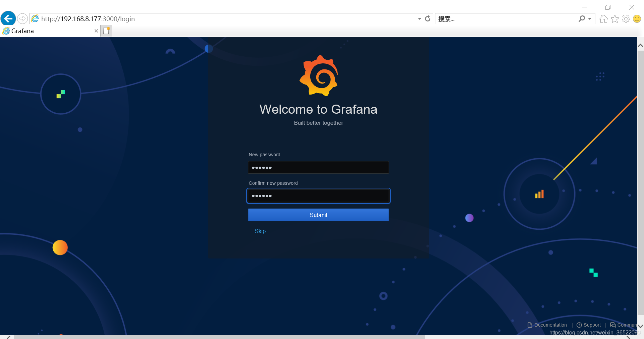This screenshot has width=644, height=339.
Task: Click the Grafana logo
Action: tap(319, 76)
